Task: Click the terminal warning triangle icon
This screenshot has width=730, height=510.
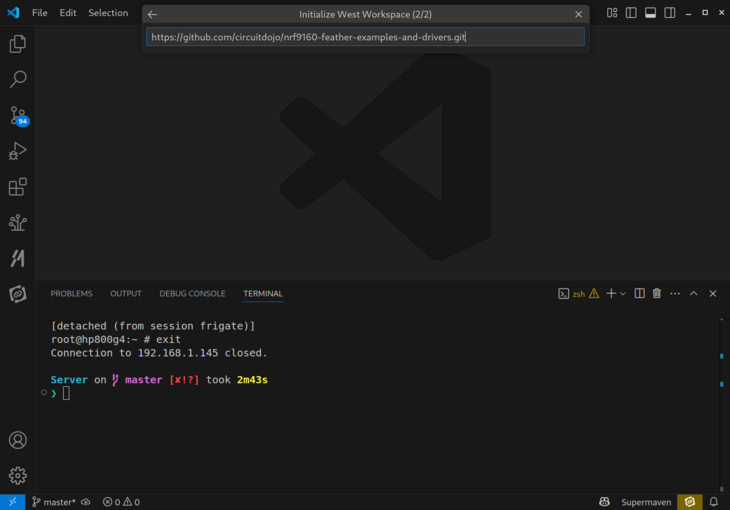Action: point(594,293)
